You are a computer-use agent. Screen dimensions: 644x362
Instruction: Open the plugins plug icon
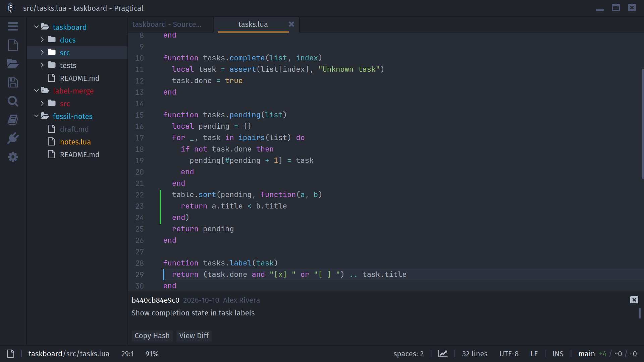(13, 138)
